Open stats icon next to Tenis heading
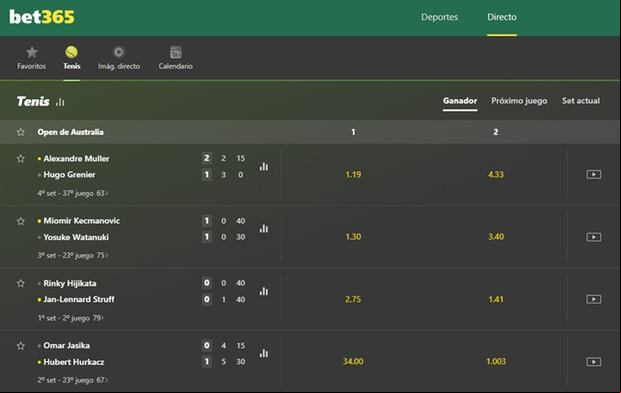This screenshot has height=393, width=621. pyautogui.click(x=60, y=102)
